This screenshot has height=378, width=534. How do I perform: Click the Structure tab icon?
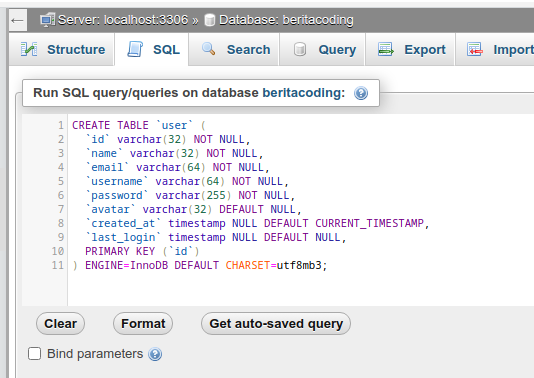coord(29,49)
